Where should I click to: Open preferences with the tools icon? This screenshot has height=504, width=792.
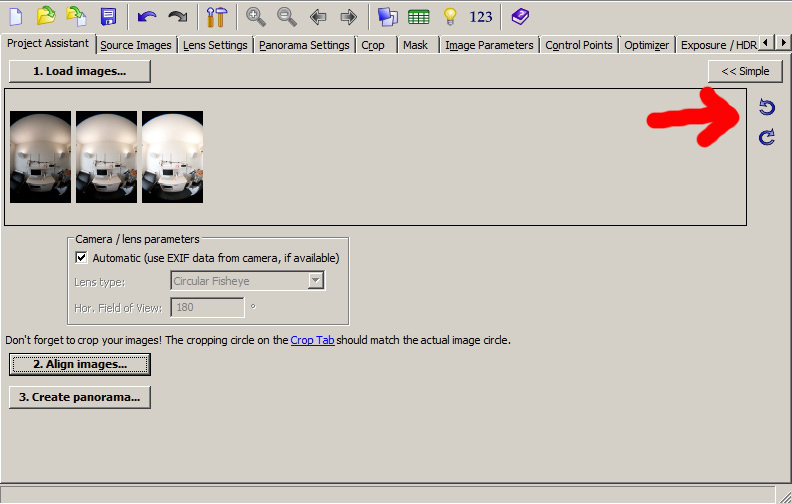pos(217,16)
